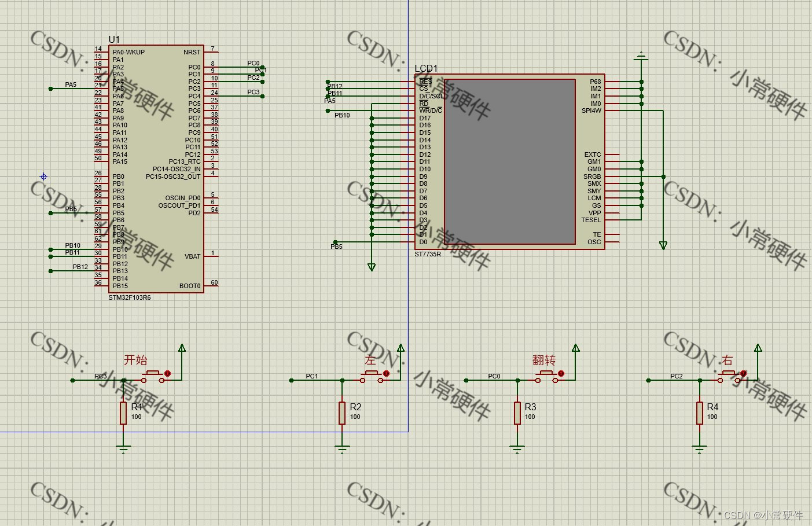The width and height of the screenshot is (812, 526).
Task: Click the PC0 net label beside 翻转 button
Action: (x=494, y=376)
